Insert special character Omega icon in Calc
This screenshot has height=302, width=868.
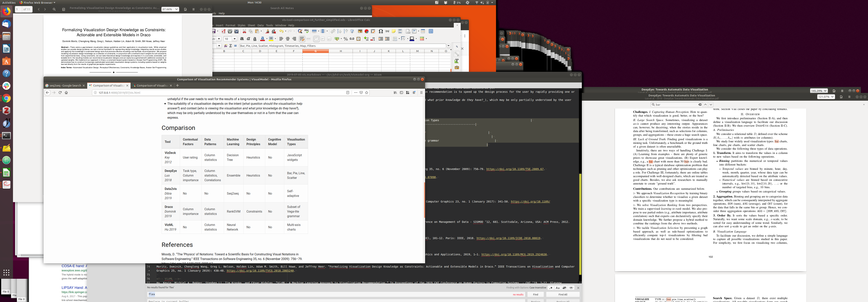tap(381, 31)
